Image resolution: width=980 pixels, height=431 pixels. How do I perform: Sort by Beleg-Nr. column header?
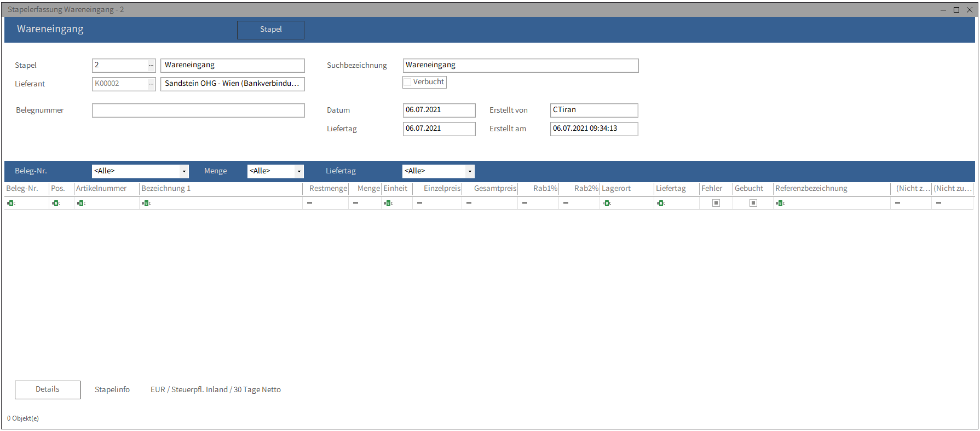27,189
